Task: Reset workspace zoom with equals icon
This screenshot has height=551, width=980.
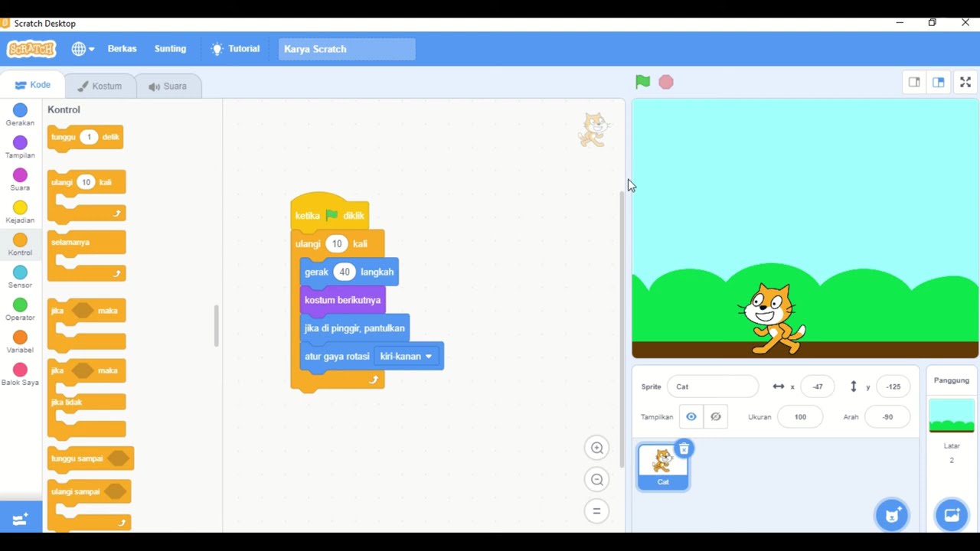Action: 597,511
